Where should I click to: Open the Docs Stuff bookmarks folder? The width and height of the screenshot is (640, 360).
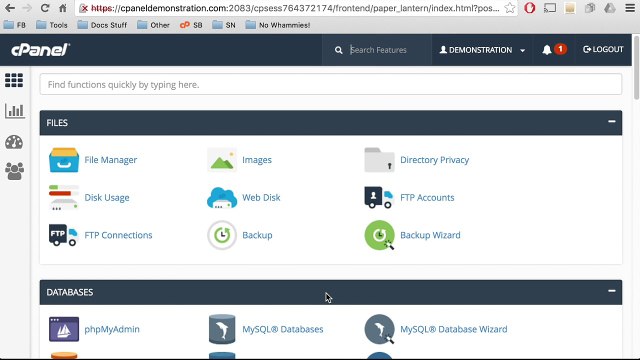(102, 25)
